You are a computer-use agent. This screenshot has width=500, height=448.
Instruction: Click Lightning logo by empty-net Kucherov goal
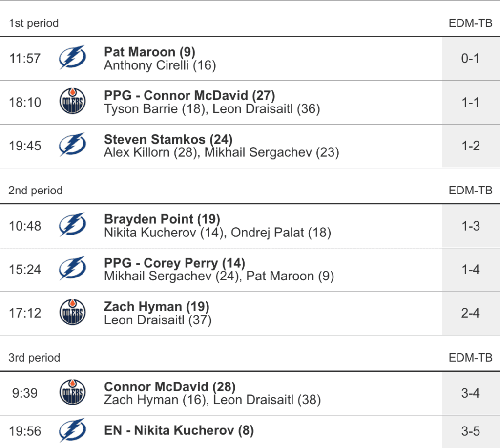click(x=72, y=431)
